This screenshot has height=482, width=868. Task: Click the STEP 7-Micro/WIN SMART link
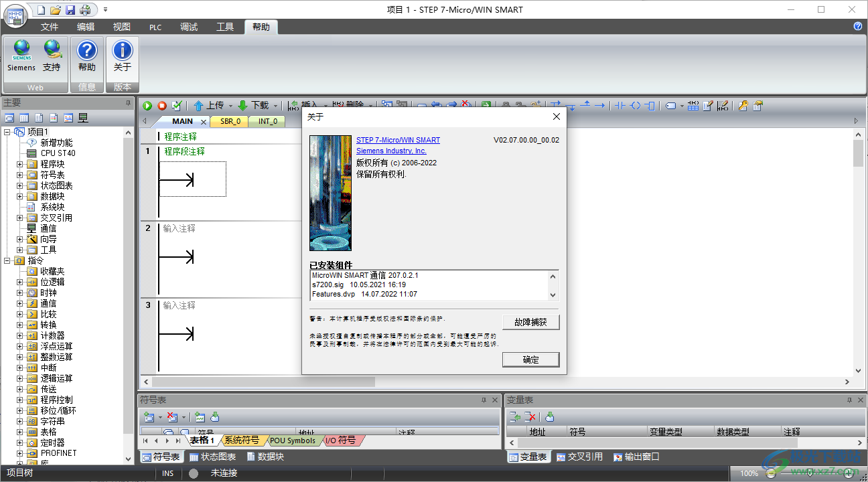coord(398,140)
